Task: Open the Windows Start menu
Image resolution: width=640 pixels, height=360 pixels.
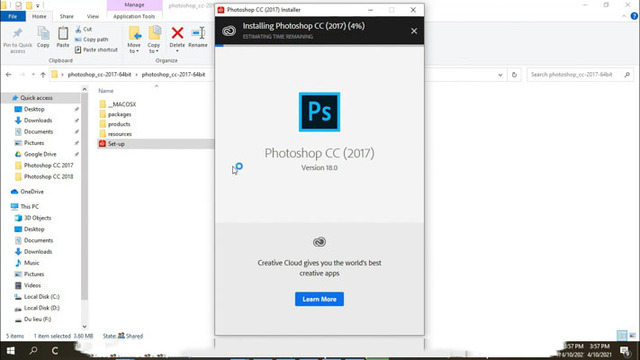Action: pos(11,351)
